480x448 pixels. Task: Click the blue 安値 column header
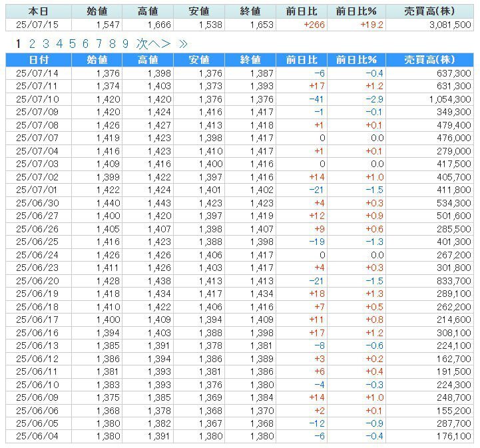tap(199, 60)
